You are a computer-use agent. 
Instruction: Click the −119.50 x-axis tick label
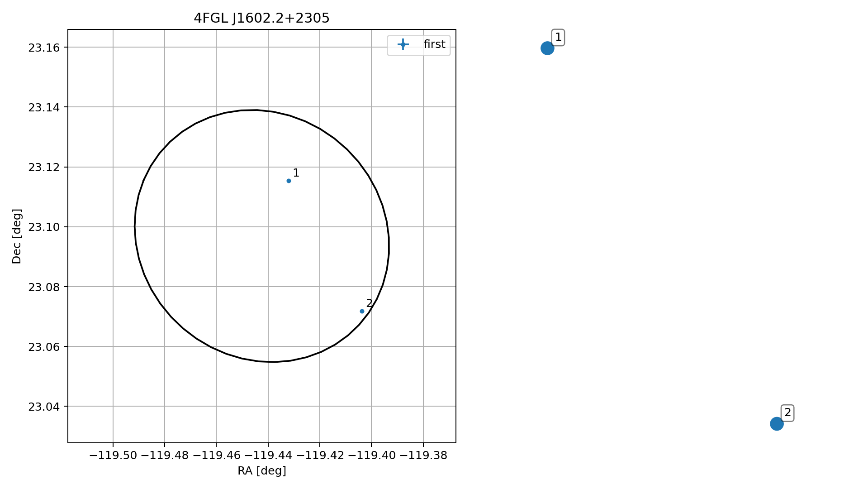click(x=113, y=455)
